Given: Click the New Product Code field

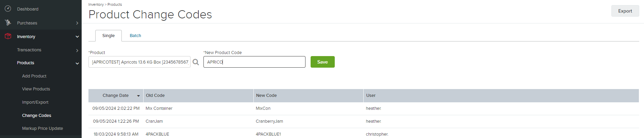Looking at the screenshot, I should (254, 62).
